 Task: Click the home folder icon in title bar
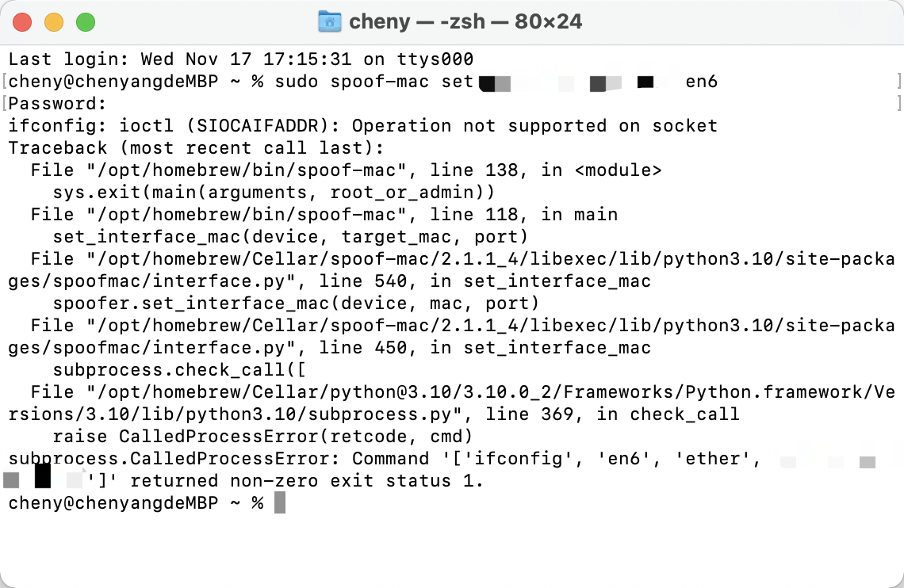pos(329,21)
